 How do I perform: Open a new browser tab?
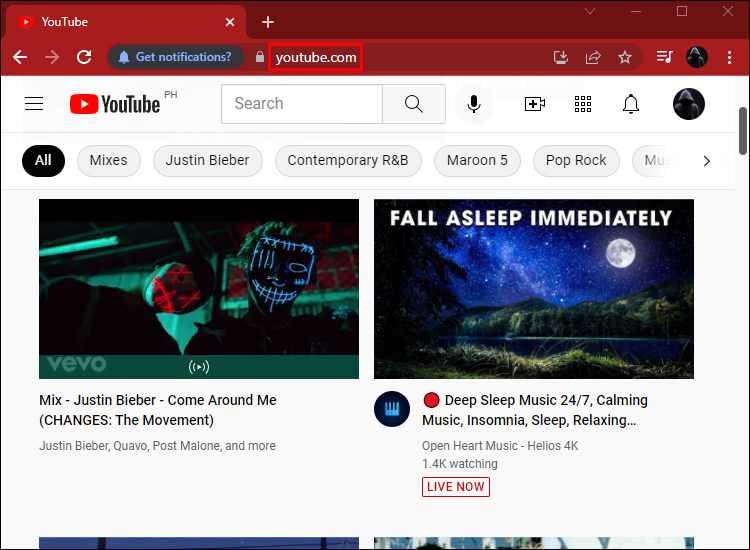(268, 22)
